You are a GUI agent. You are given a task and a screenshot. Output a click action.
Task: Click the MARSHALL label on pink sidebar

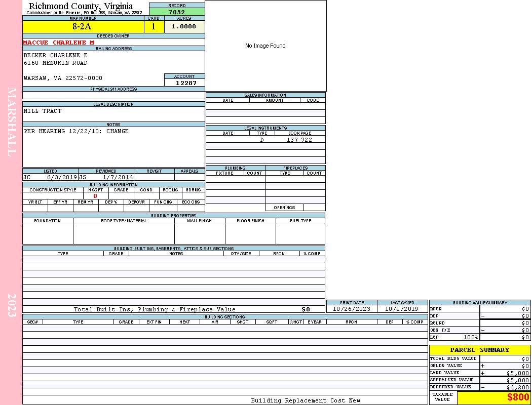pos(12,121)
